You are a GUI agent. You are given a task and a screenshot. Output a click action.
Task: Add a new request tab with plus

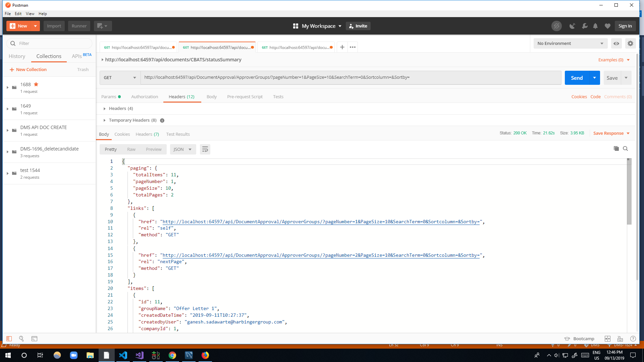pyautogui.click(x=342, y=47)
